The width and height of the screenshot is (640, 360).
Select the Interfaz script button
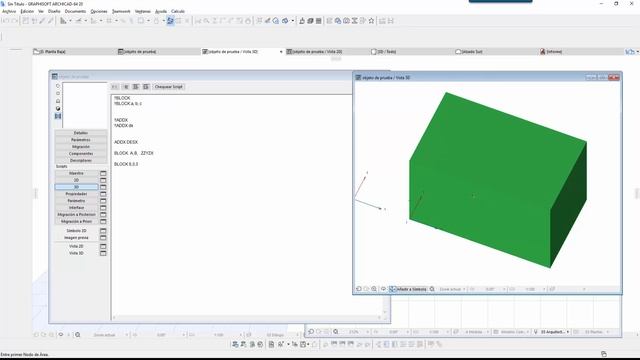76,208
